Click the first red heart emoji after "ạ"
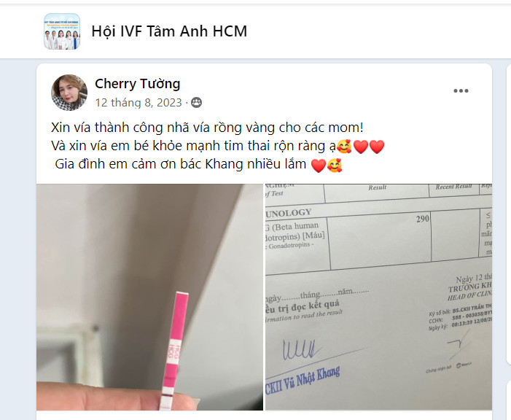 tap(361, 147)
